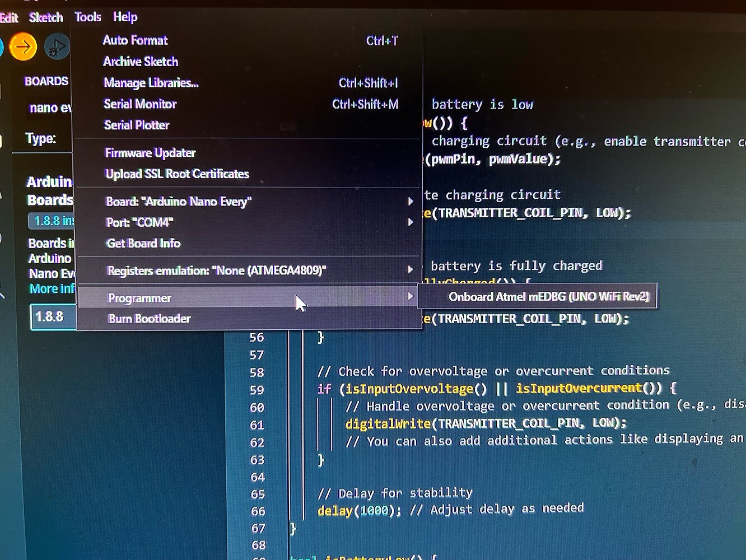Launch the Firmware Updater
The image size is (746, 560).
click(x=150, y=152)
